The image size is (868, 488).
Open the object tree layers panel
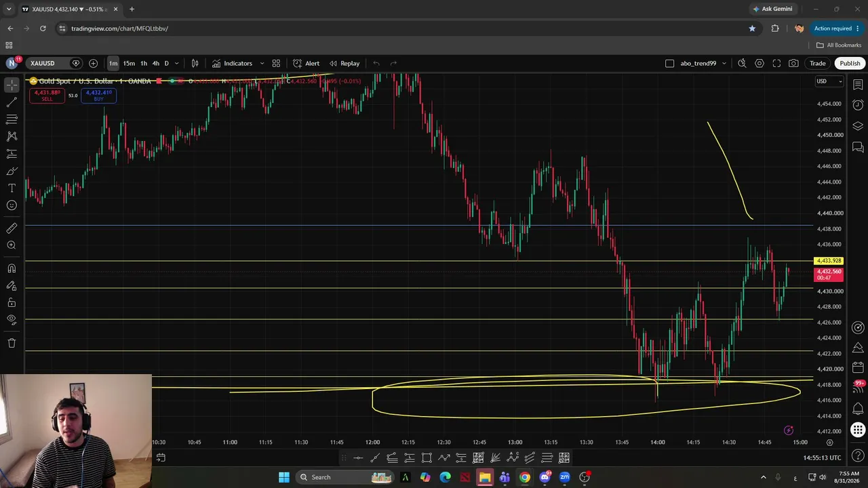pyautogui.click(x=858, y=126)
